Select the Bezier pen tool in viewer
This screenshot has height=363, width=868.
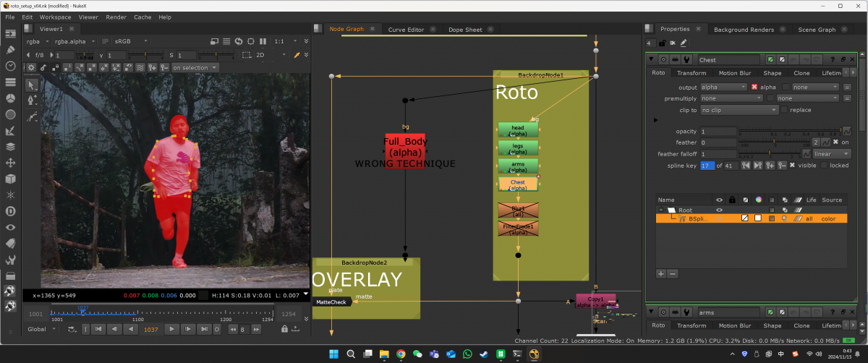click(32, 100)
